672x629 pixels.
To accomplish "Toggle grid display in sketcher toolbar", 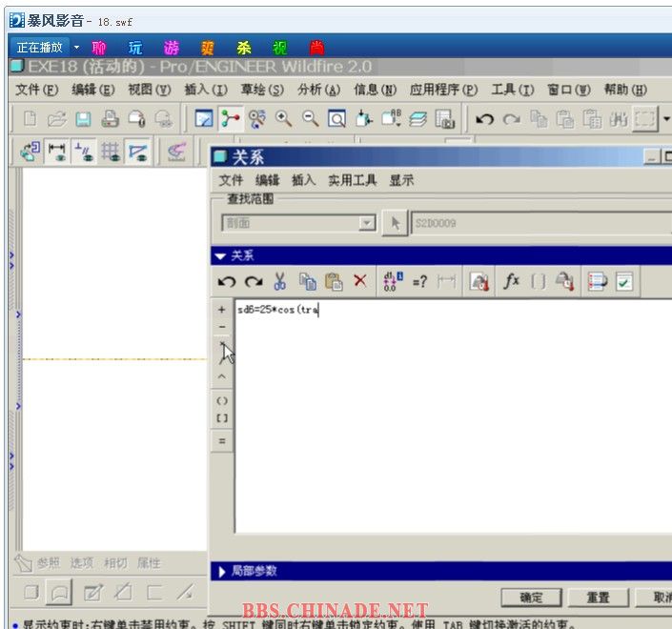I will click(x=111, y=152).
